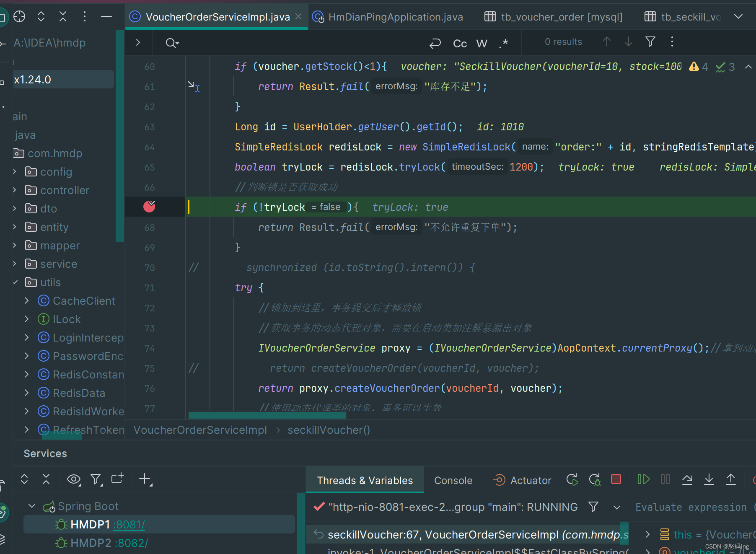Click the Step Into download-arrow icon

pos(709,479)
